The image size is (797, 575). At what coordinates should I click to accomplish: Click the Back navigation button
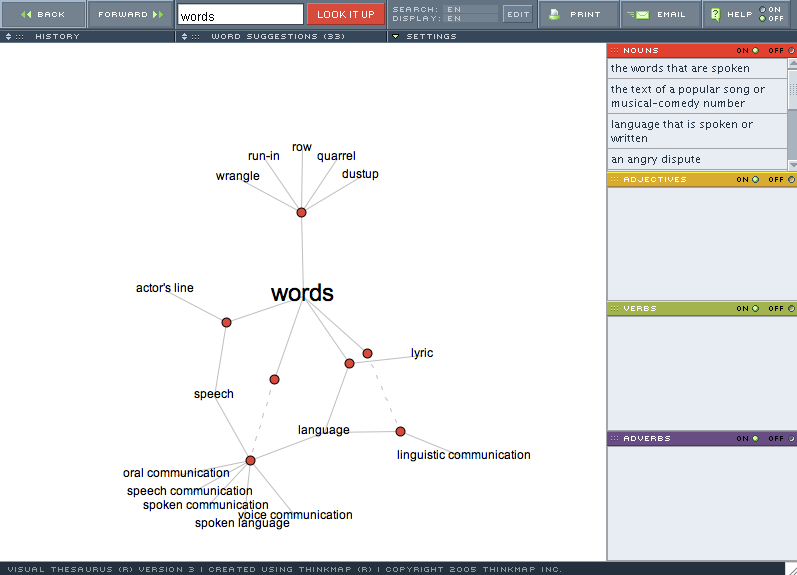tap(43, 14)
